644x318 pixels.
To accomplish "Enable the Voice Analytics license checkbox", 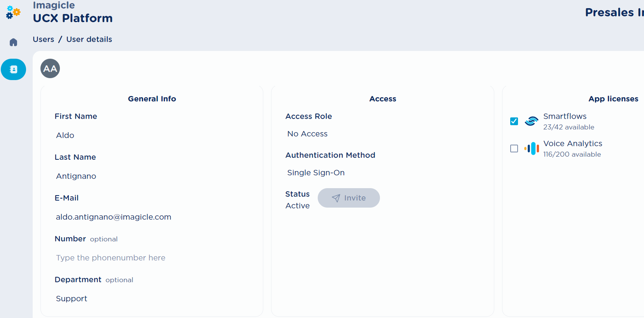I will [x=514, y=149].
